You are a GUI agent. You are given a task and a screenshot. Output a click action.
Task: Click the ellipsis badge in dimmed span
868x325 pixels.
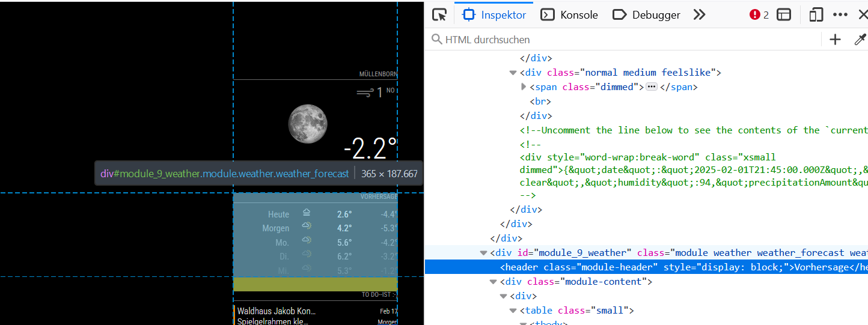click(651, 87)
